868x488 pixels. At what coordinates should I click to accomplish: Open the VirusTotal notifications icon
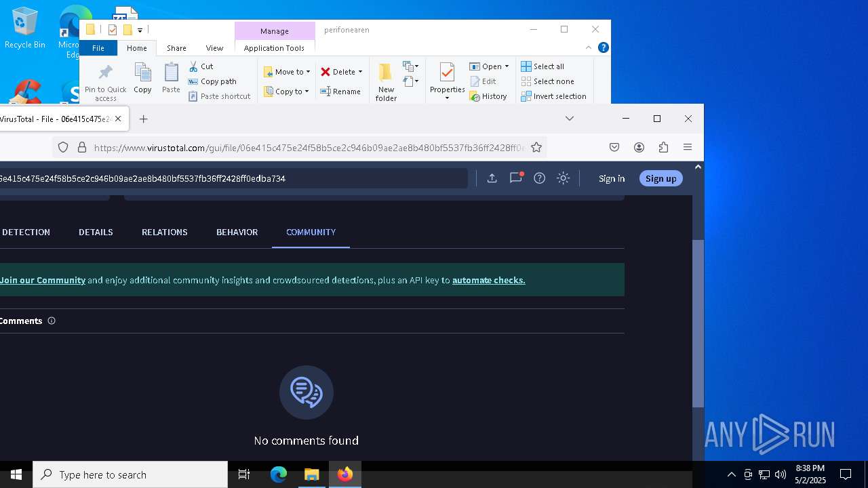516,178
